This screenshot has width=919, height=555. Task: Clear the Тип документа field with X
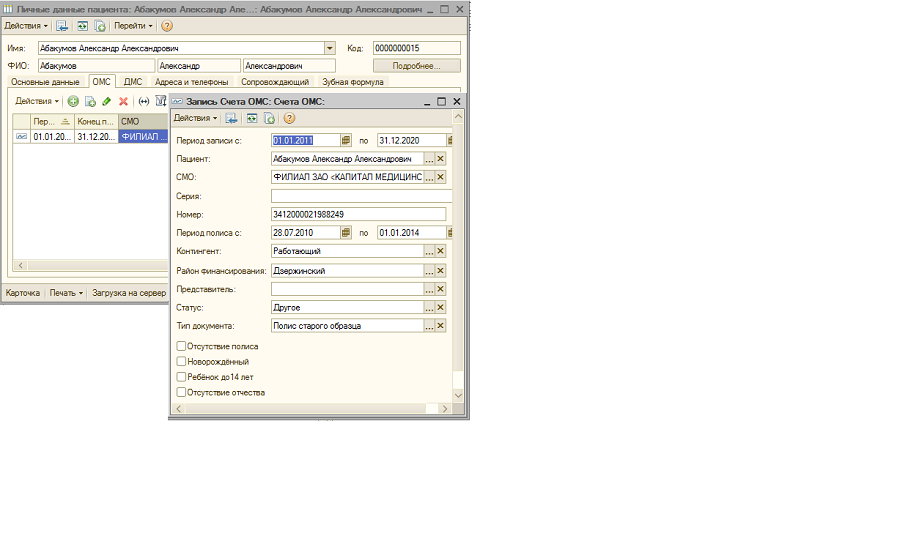point(440,326)
